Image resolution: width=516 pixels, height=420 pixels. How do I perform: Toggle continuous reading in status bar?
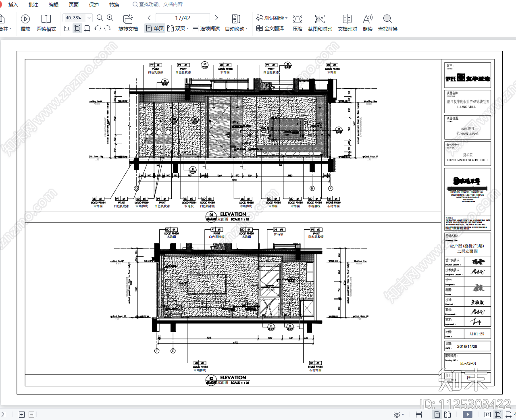(419, 414)
